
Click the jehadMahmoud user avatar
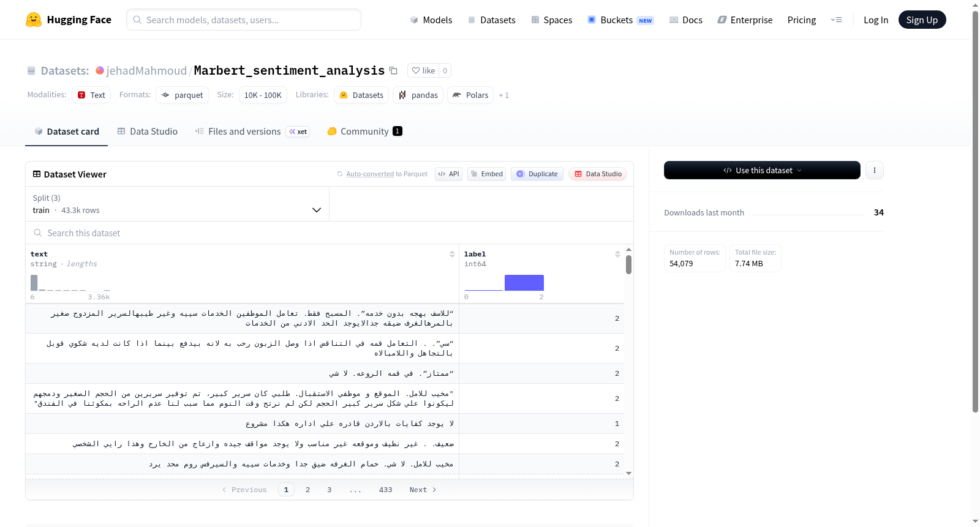[x=100, y=70]
